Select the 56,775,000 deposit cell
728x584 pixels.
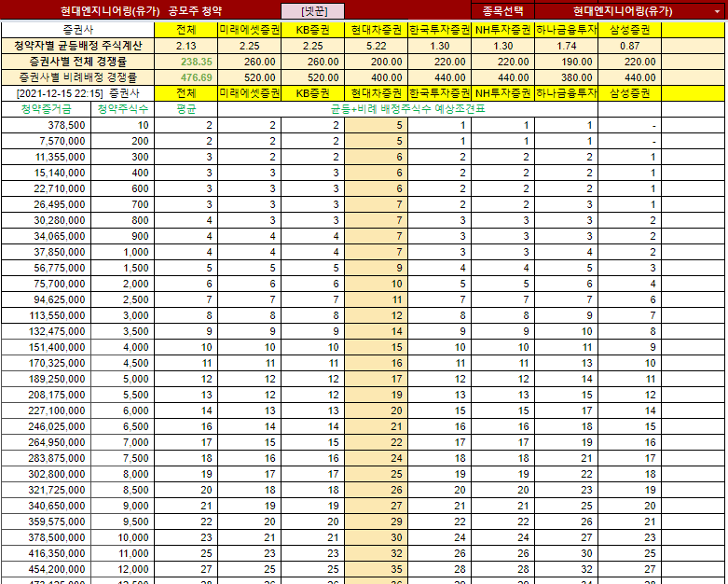tap(47, 268)
